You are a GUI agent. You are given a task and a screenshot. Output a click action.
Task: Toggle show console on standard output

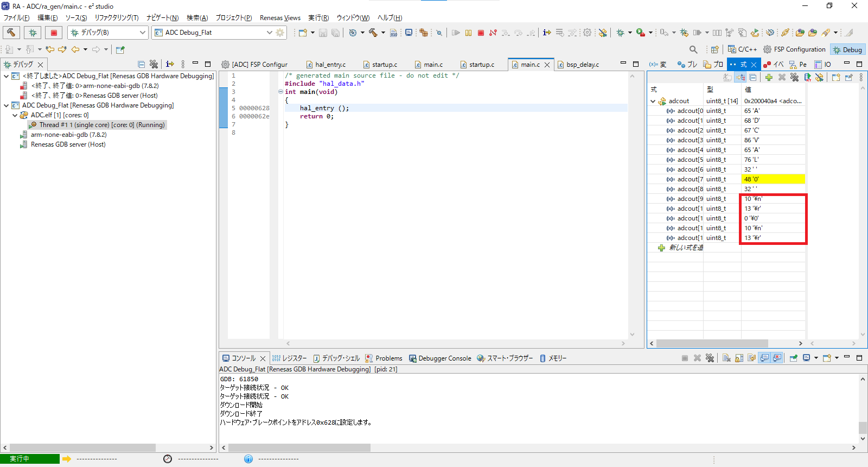click(x=764, y=358)
